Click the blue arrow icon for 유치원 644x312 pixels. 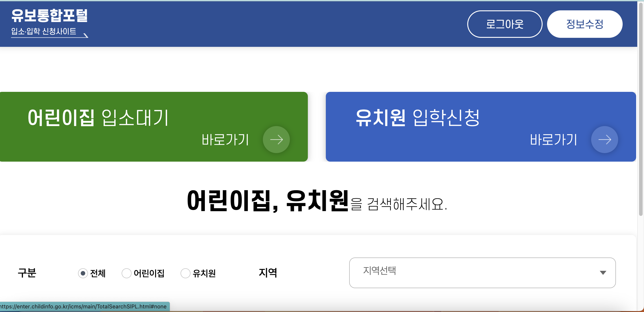[x=604, y=140]
